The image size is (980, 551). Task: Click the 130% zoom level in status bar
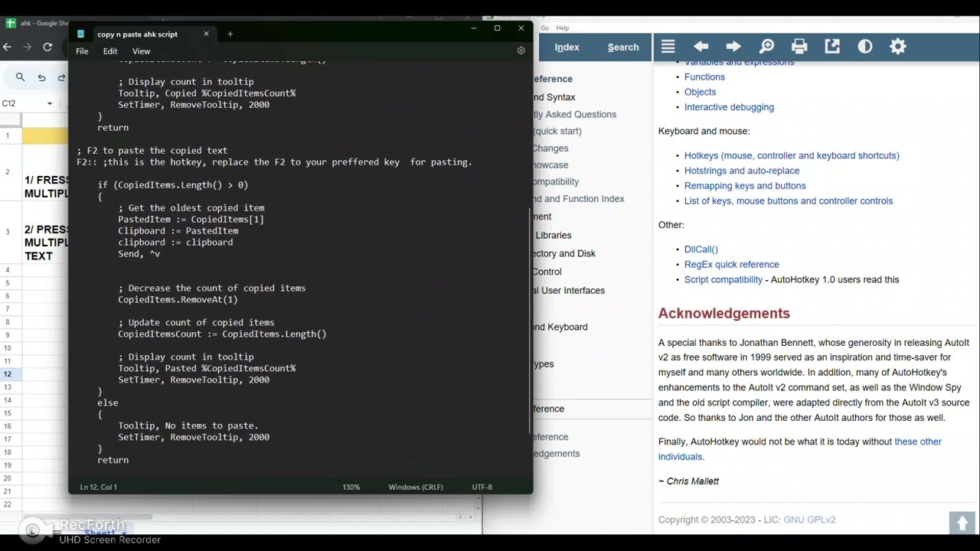point(351,487)
